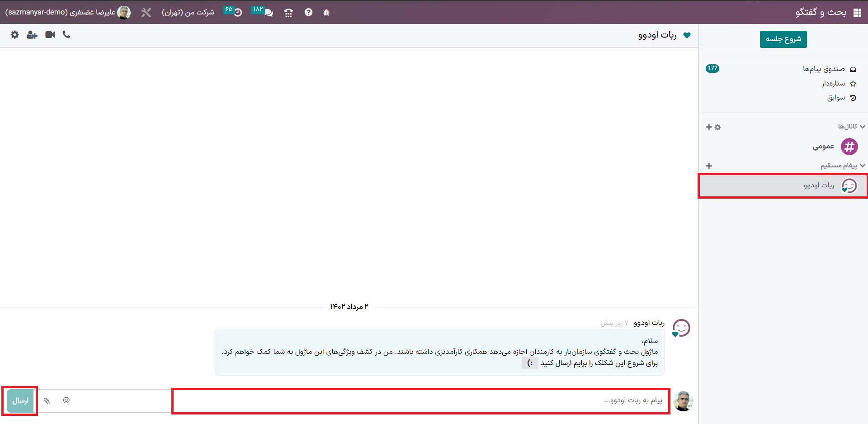Click the heart icon beside ربات اودوو title

(687, 35)
